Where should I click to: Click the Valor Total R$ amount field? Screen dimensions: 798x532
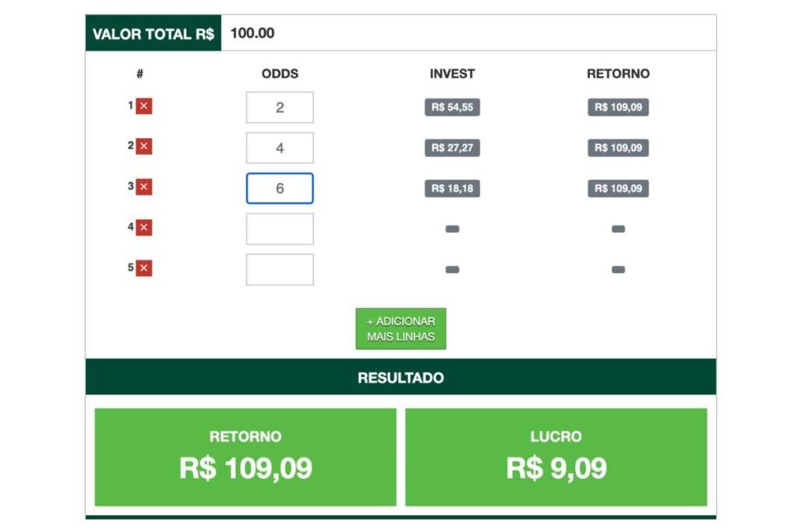(x=468, y=33)
